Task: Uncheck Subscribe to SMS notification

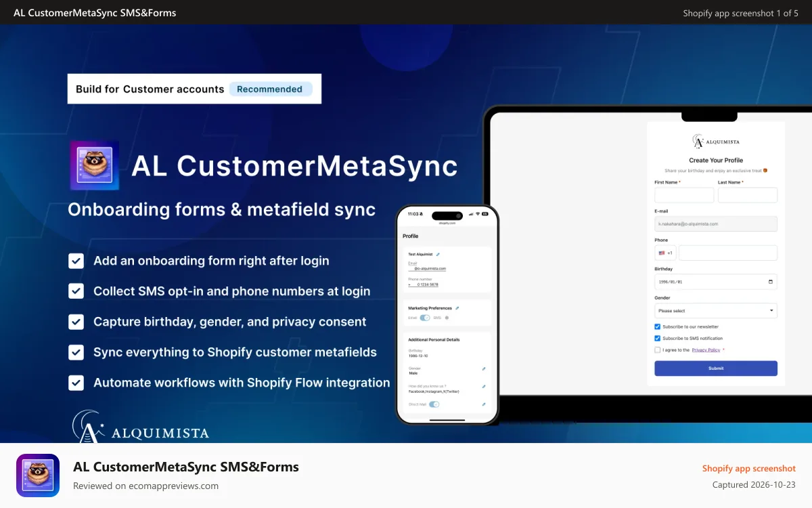Action: click(x=657, y=338)
